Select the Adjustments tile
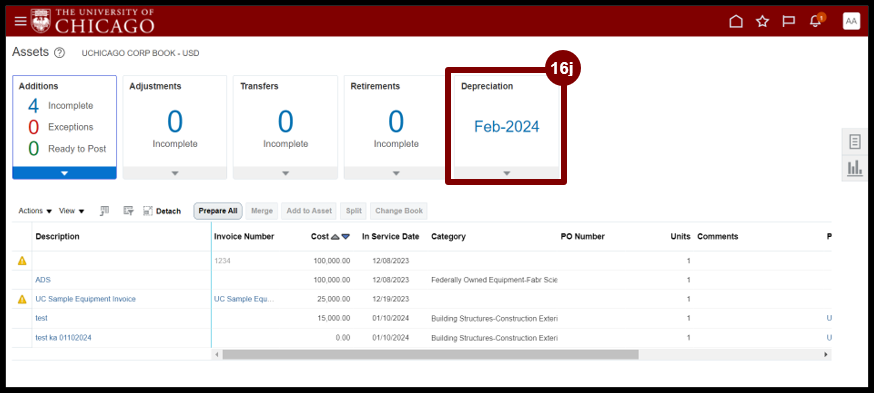Screen dimensions: 874x393 175,127
